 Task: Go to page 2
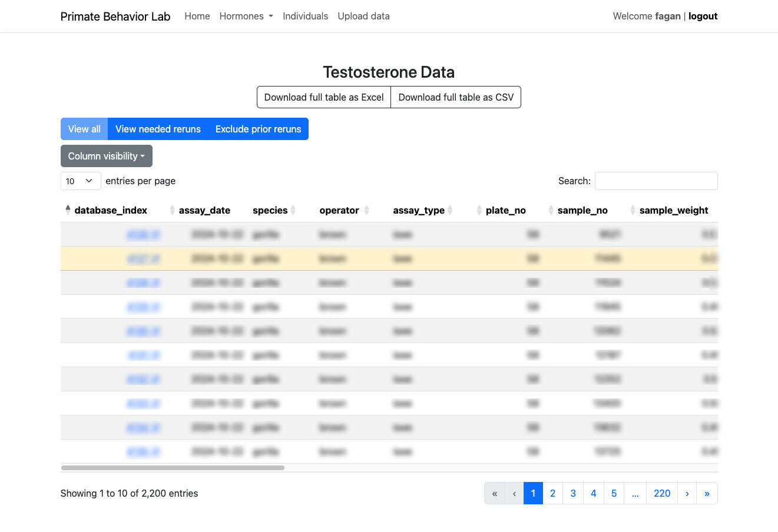(x=552, y=493)
